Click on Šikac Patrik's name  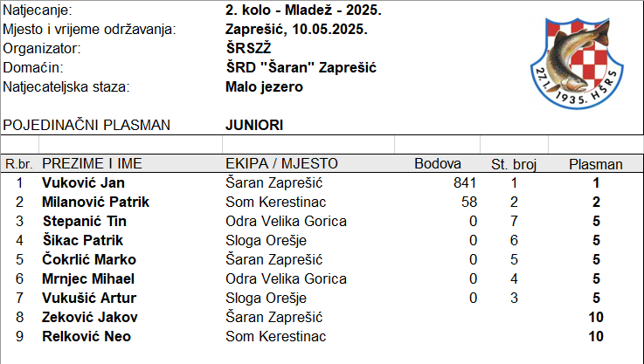click(x=82, y=241)
